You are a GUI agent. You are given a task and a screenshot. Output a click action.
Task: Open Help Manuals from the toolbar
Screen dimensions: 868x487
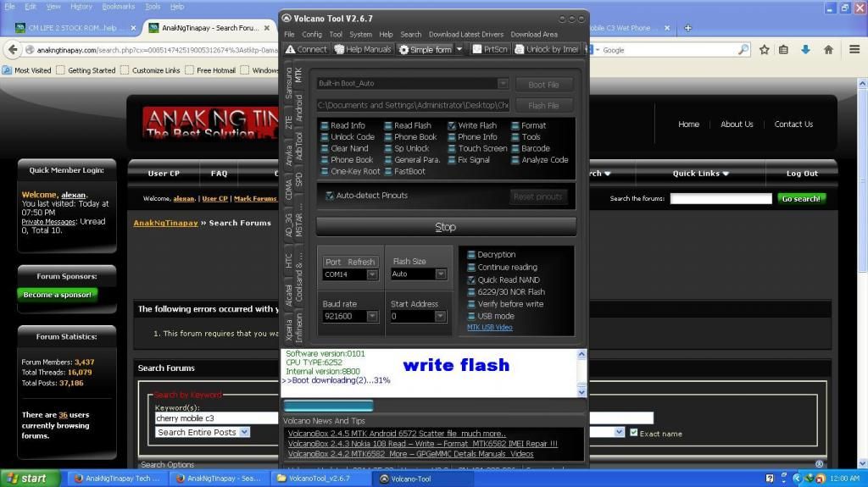[363, 49]
